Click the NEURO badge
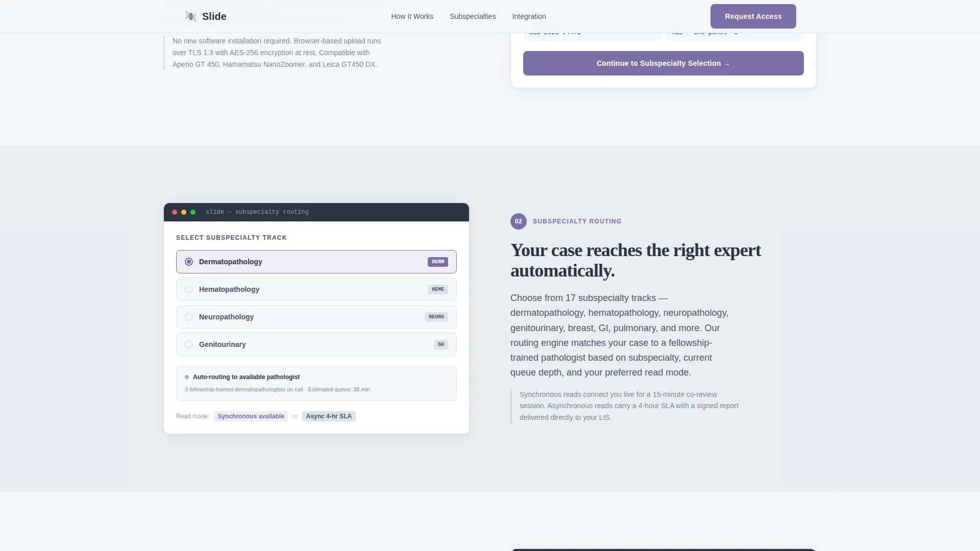 (436, 317)
